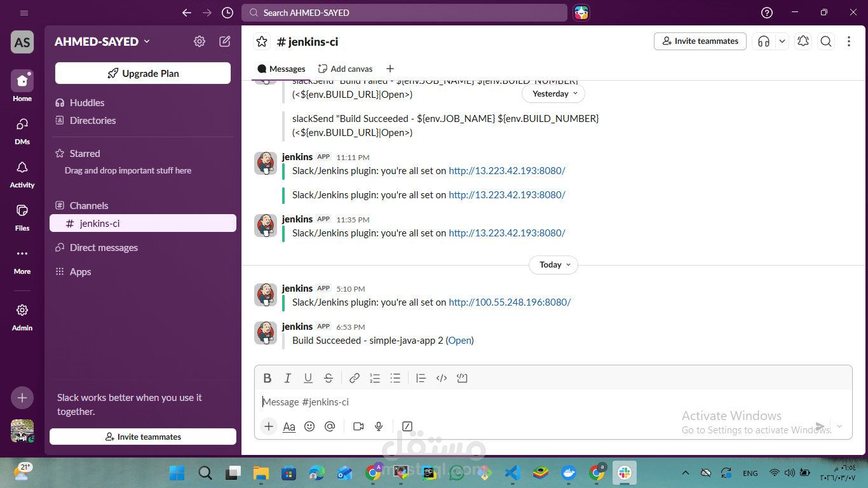The width and height of the screenshot is (868, 488).
Task: Open your user profile picture
Action: (22, 431)
